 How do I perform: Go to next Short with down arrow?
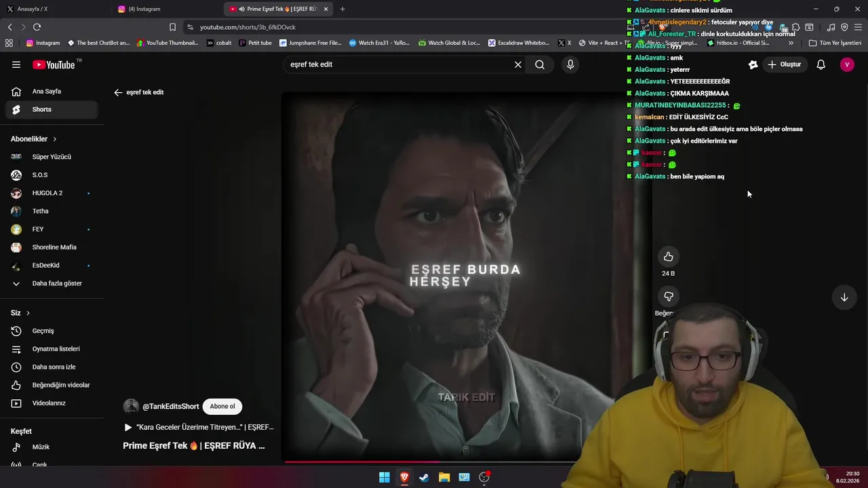844,298
